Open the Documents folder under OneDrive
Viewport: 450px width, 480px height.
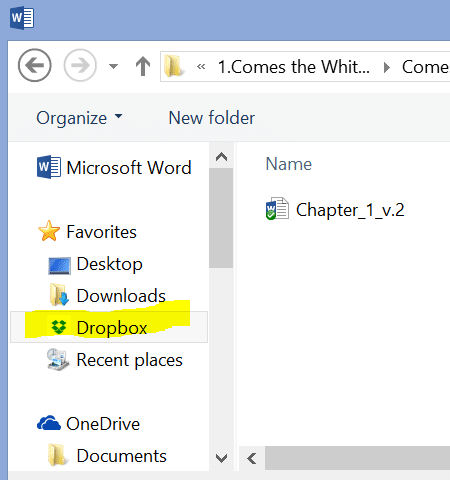107,456
